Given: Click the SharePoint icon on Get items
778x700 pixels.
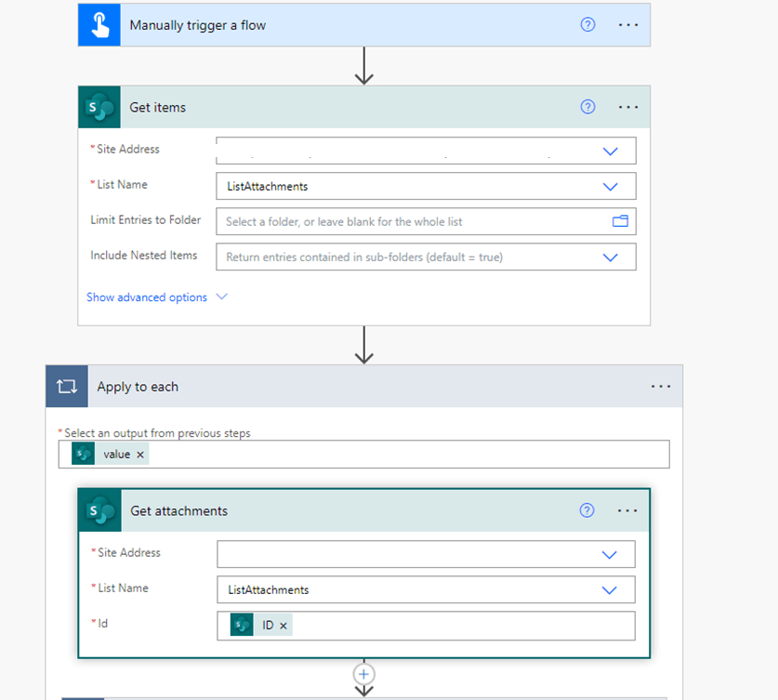Looking at the screenshot, I should [x=99, y=107].
